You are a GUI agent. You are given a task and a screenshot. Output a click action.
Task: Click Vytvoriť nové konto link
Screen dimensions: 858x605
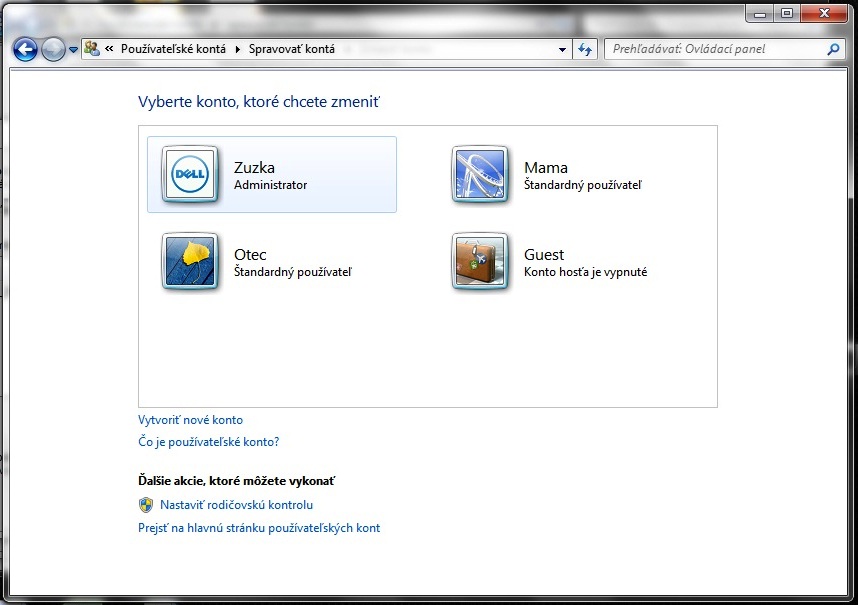coord(190,420)
